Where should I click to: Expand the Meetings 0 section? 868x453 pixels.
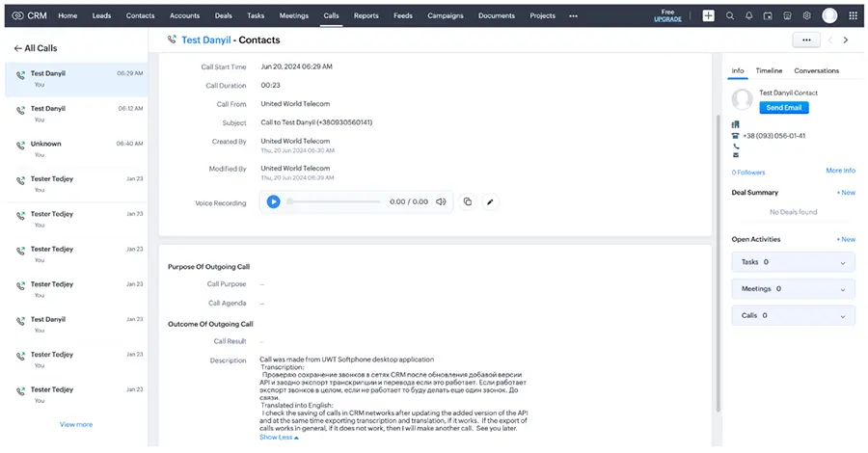pyautogui.click(x=794, y=289)
